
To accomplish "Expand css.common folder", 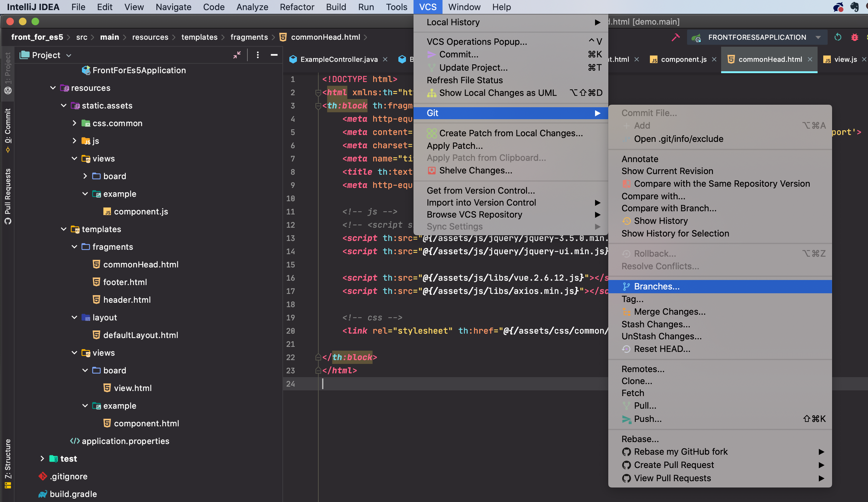I will [x=74, y=123].
